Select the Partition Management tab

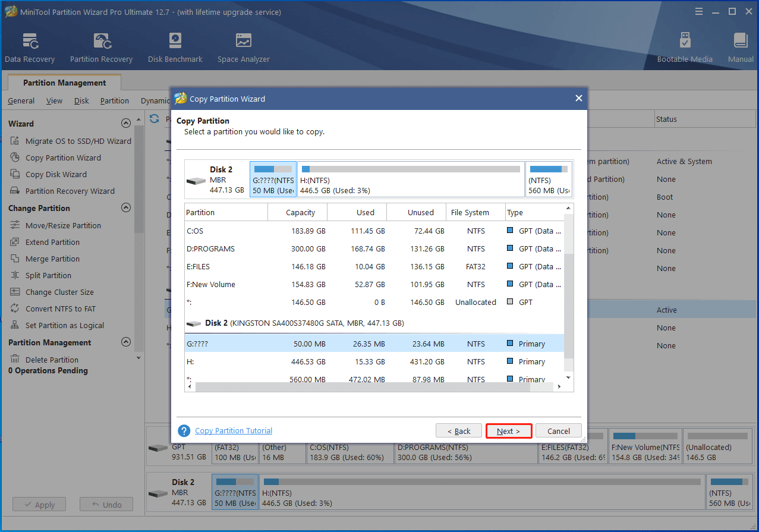64,83
